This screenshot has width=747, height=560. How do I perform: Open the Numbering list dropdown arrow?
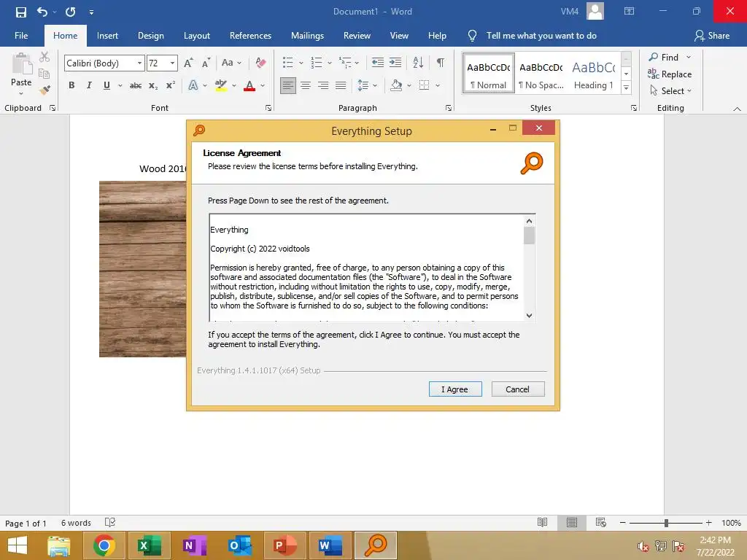[330, 63]
